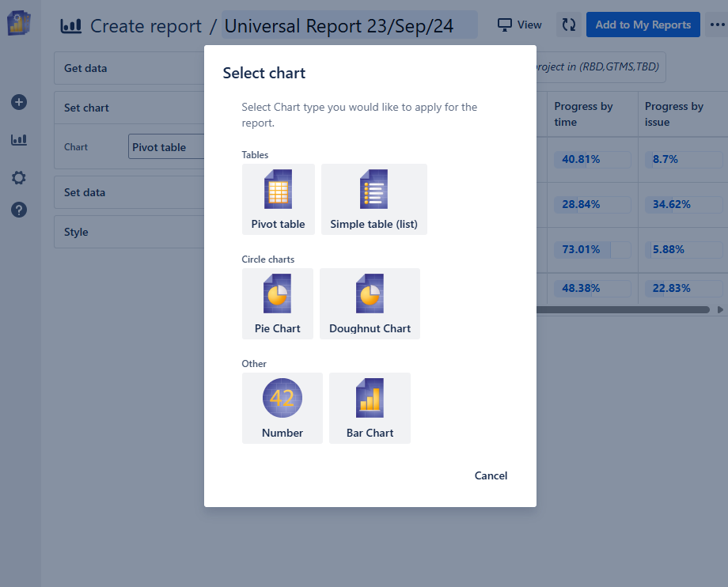Image resolution: width=728 pixels, height=587 pixels.
Task: Click the plus create icon in sidebar
Action: pyautogui.click(x=18, y=102)
